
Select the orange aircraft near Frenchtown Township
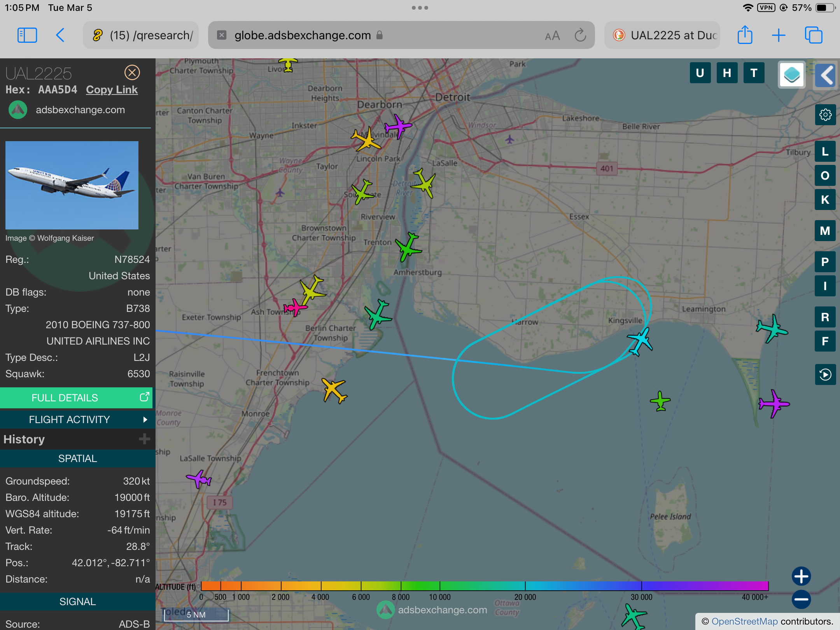point(334,390)
